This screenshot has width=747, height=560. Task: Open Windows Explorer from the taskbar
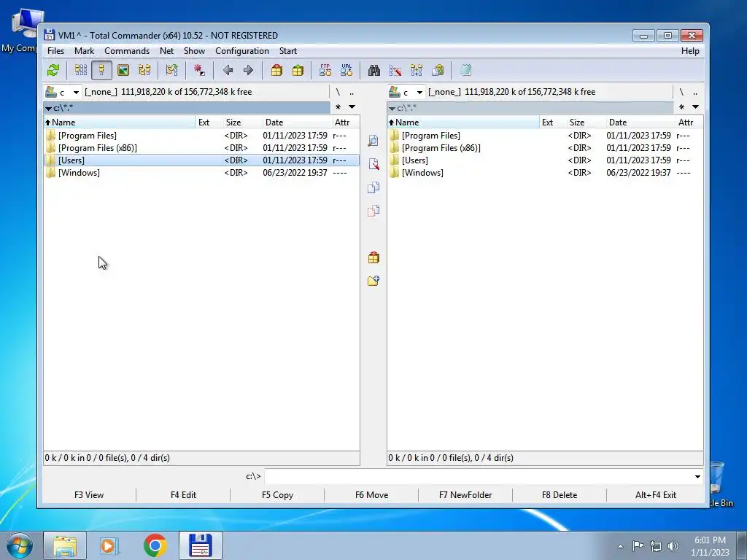(65, 545)
